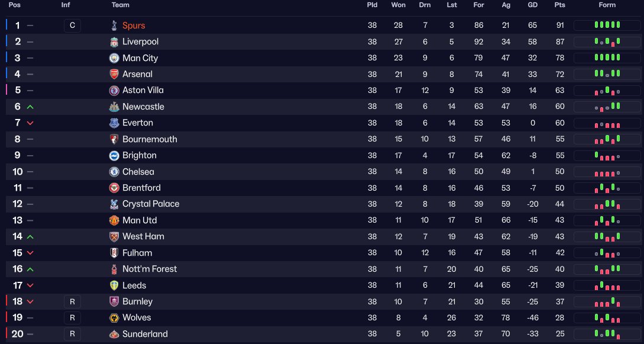Viewport: 644px width, 344px height.
Task: Click the Spurs form indicator bars
Action: (x=607, y=25)
